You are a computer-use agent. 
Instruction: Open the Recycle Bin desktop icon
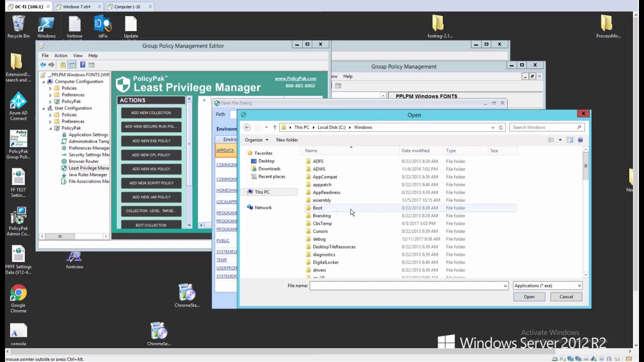pyautogui.click(x=19, y=27)
